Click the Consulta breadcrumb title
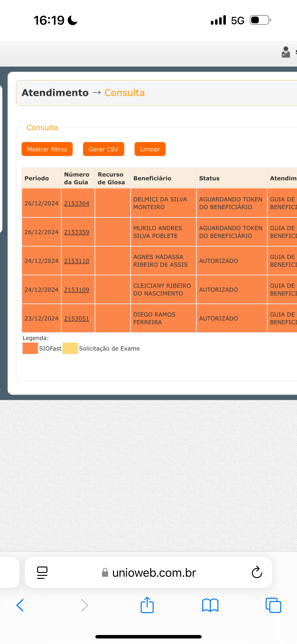Viewport: 297px width, 644px height. coord(125,93)
